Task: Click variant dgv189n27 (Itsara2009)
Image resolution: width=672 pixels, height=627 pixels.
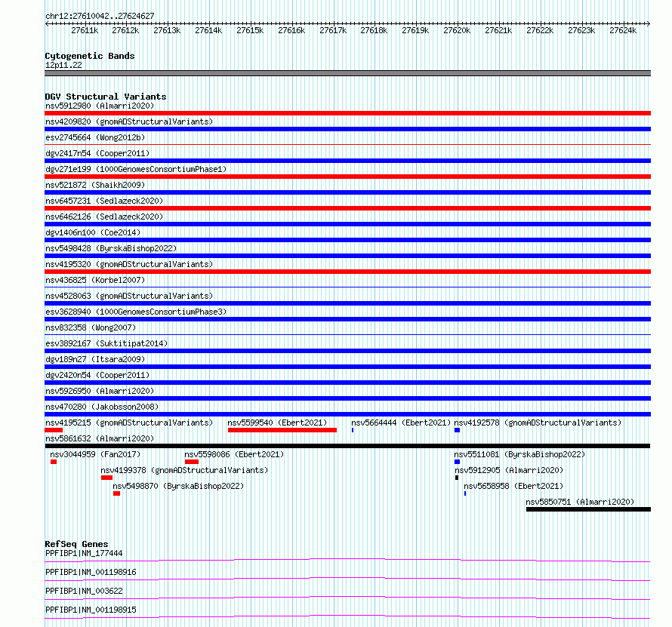Action: tap(95, 359)
